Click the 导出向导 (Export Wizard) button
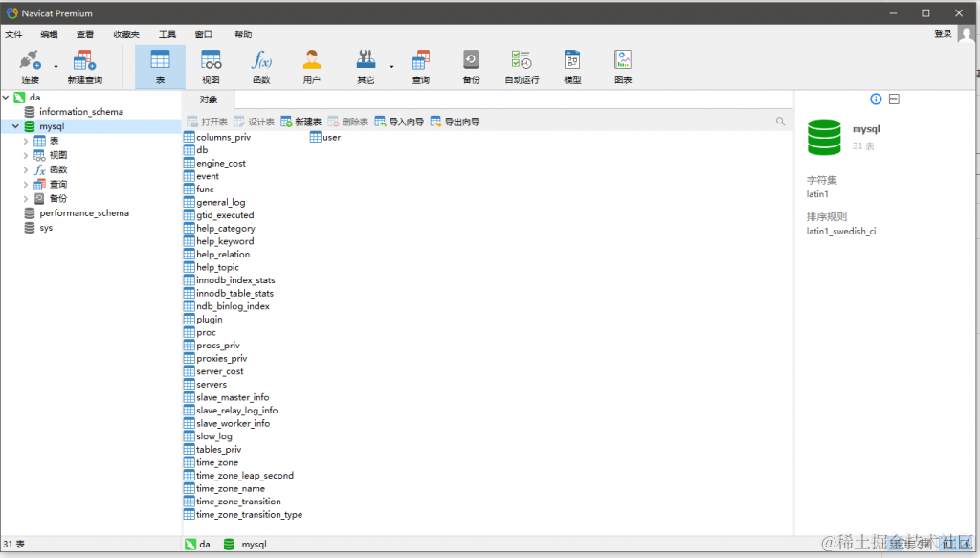Image resolution: width=980 pixels, height=558 pixels. click(455, 122)
